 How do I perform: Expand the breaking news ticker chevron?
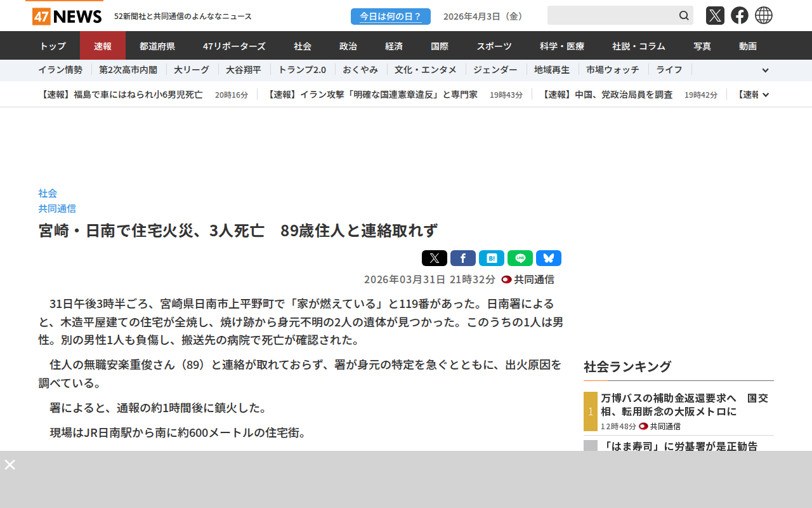(x=766, y=95)
